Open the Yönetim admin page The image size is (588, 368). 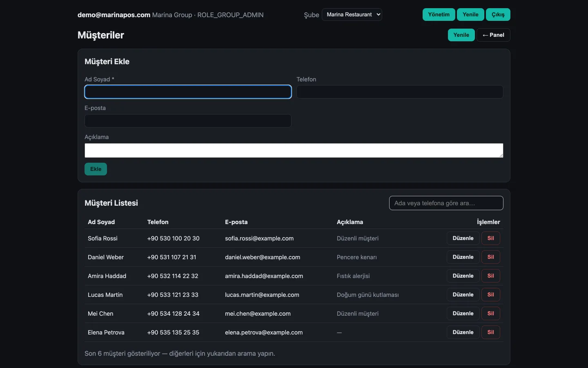coord(439,15)
